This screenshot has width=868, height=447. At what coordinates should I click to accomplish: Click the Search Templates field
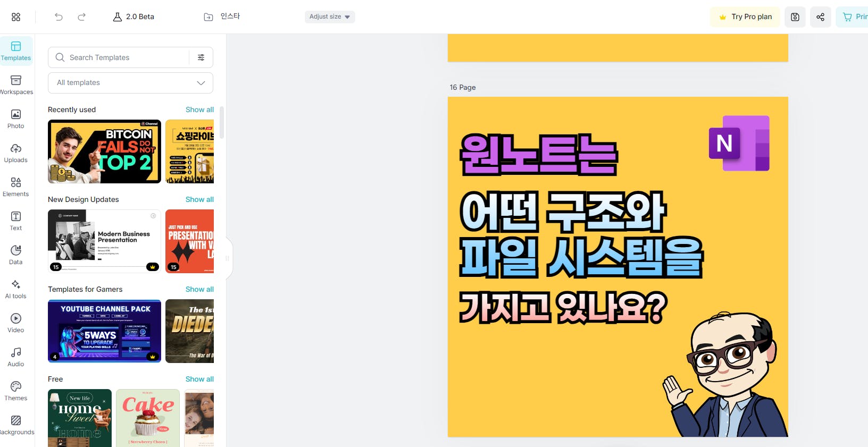click(118, 57)
